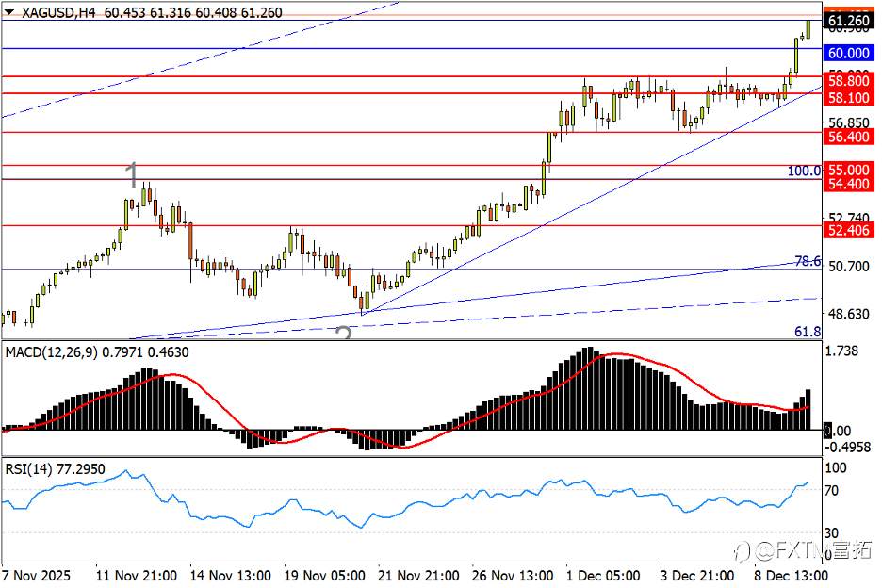
Task: Select the 8 Dec 13:00 time label
Action: [791, 576]
